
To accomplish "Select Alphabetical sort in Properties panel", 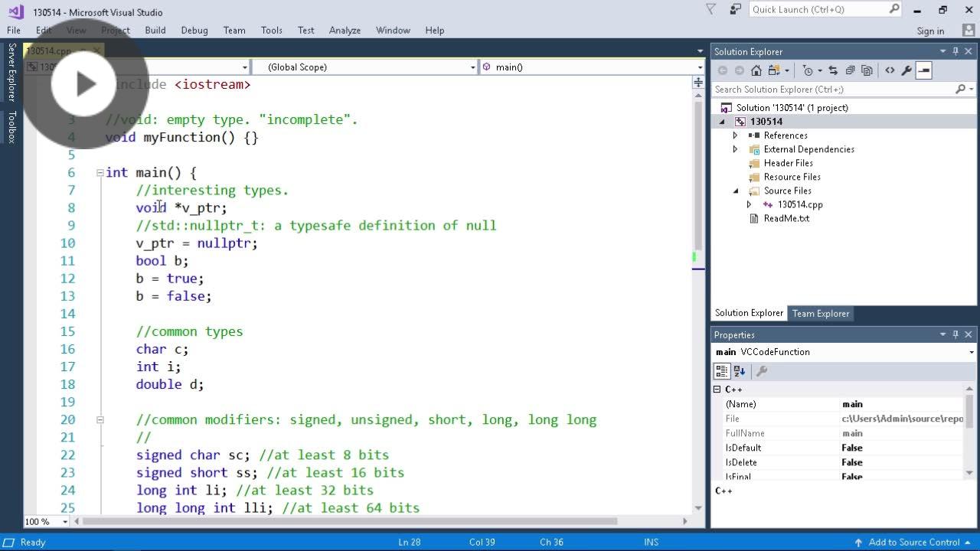I will click(739, 370).
